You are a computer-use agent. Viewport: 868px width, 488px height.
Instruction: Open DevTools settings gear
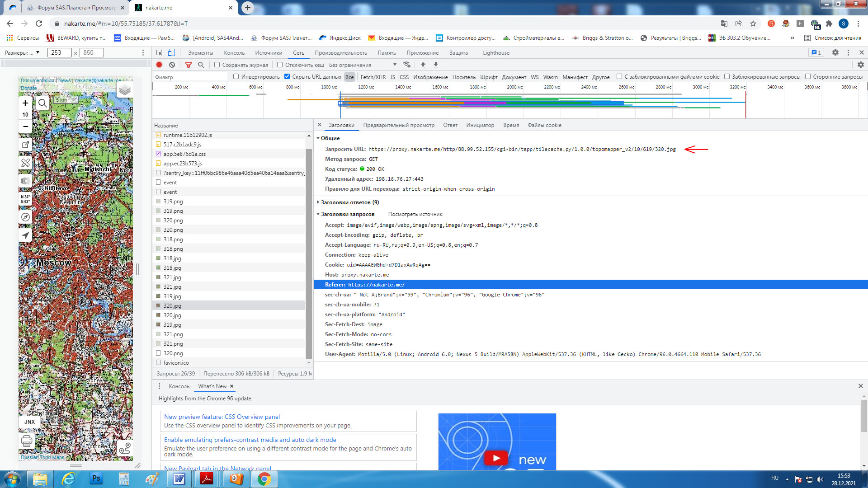[x=835, y=52]
